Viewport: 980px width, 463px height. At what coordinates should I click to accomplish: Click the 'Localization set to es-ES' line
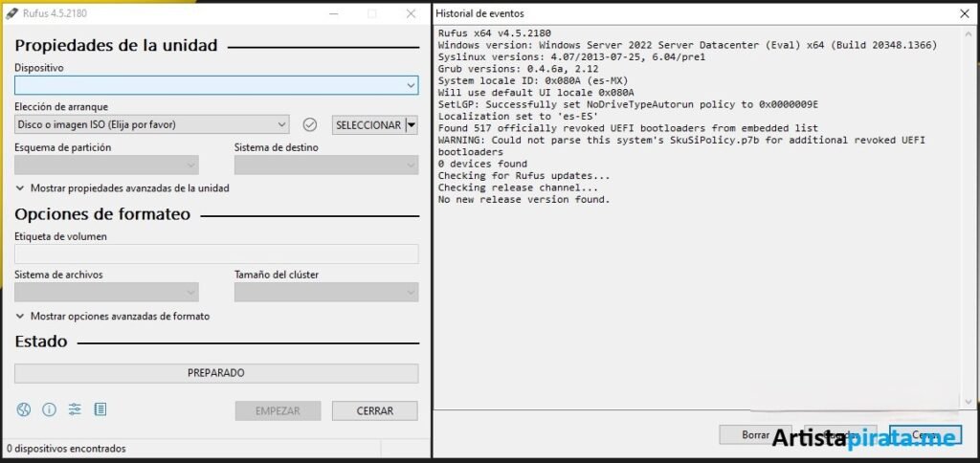tap(518, 116)
